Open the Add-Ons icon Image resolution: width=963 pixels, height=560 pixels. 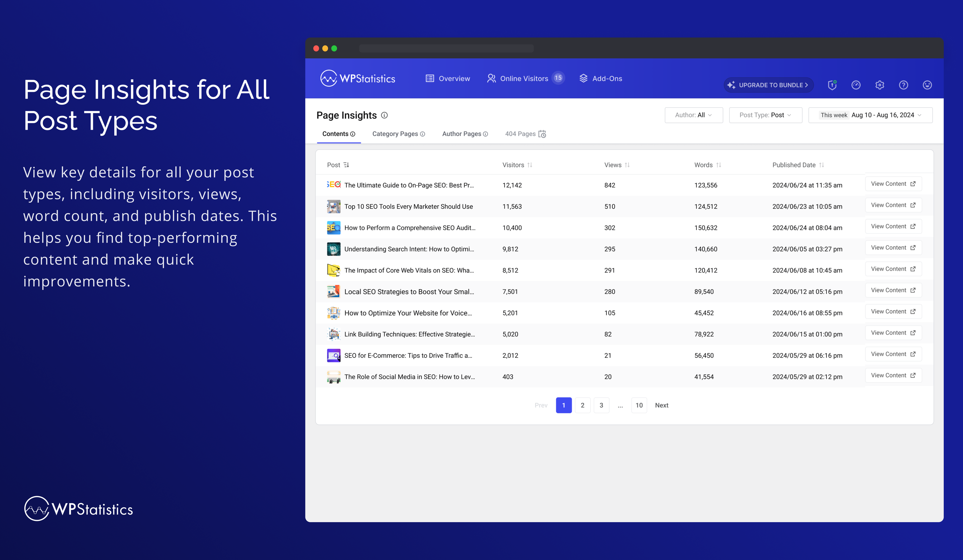[x=582, y=79]
